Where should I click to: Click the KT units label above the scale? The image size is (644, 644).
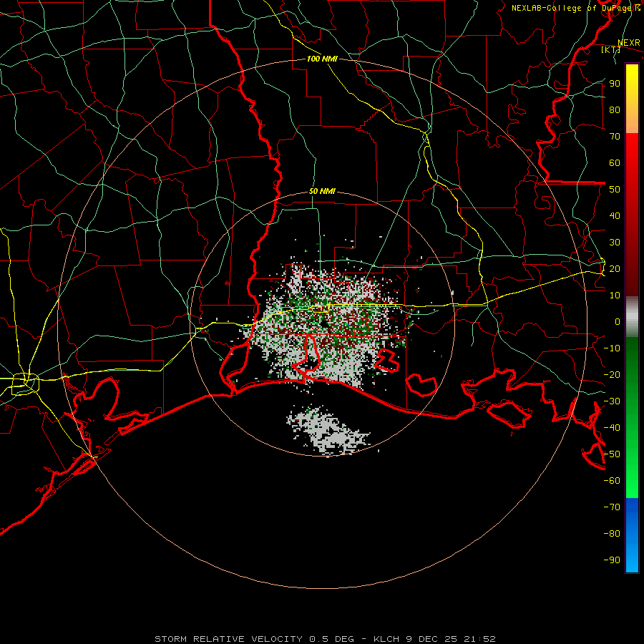[611, 50]
